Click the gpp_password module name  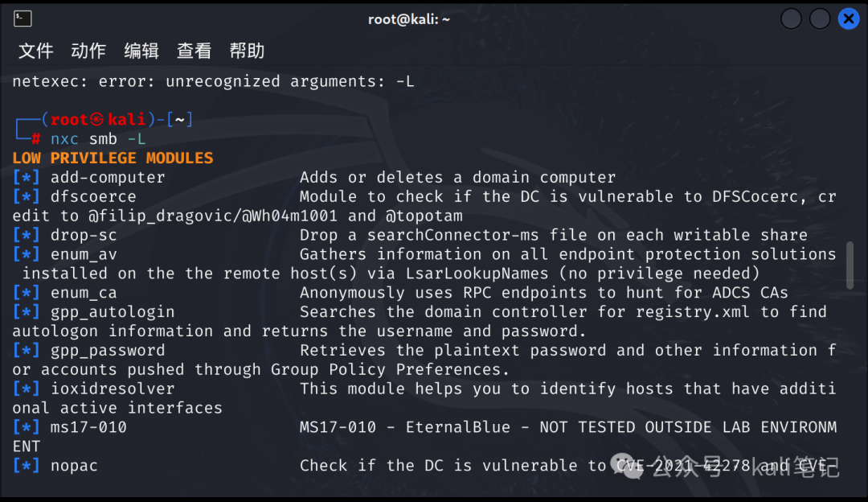pos(108,350)
